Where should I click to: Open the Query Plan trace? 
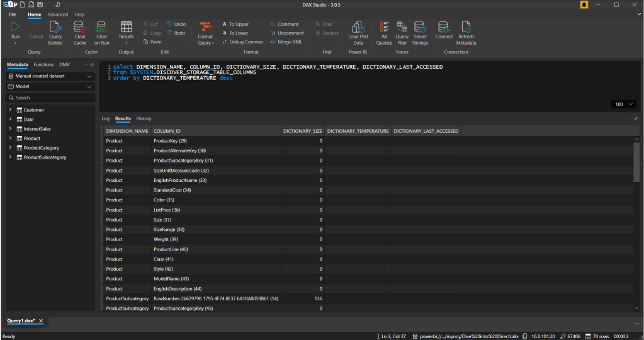coord(402,28)
